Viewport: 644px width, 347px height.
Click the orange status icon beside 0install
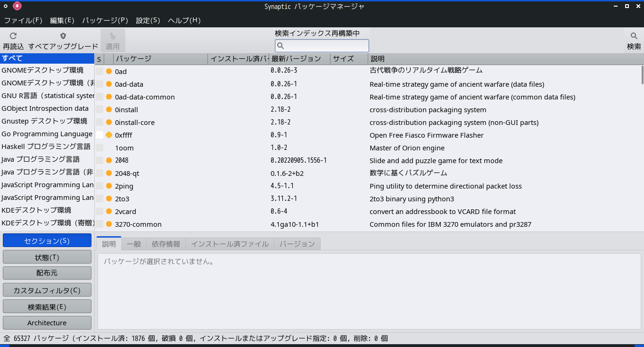coord(109,109)
